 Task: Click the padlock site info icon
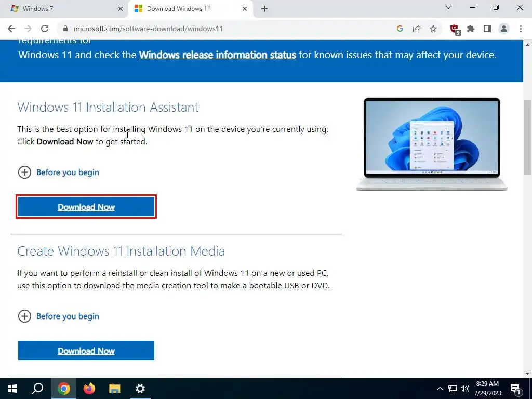pos(65,29)
